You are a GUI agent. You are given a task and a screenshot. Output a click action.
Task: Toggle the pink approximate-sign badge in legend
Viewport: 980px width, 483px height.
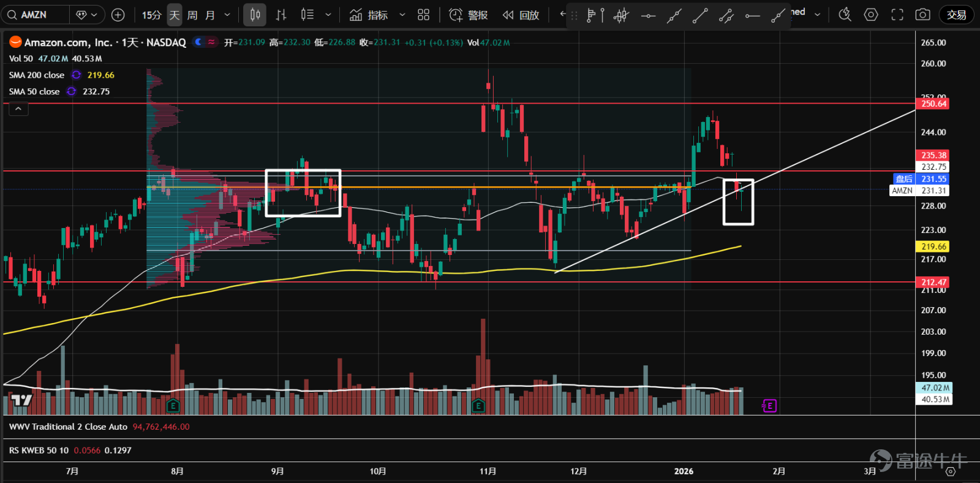211,42
